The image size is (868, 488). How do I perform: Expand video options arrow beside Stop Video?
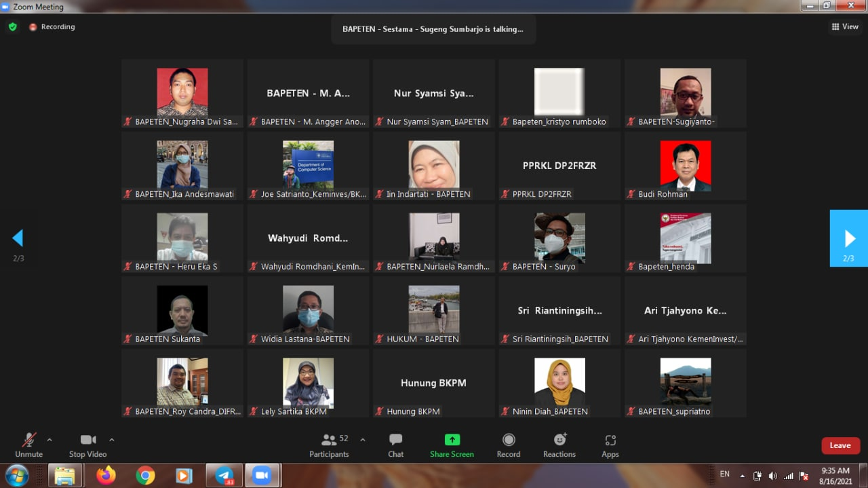point(112,440)
